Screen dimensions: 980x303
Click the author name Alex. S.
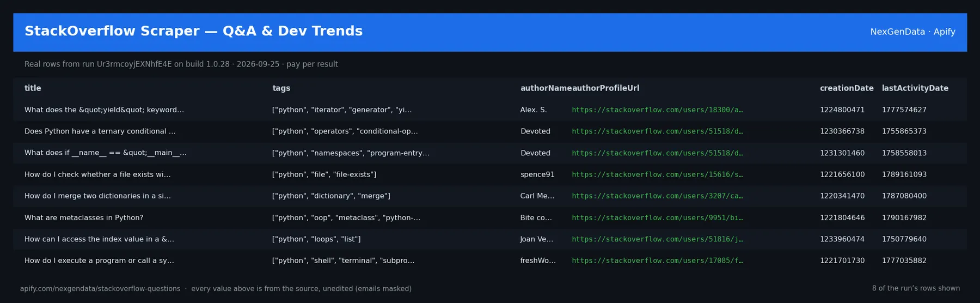[x=534, y=110]
